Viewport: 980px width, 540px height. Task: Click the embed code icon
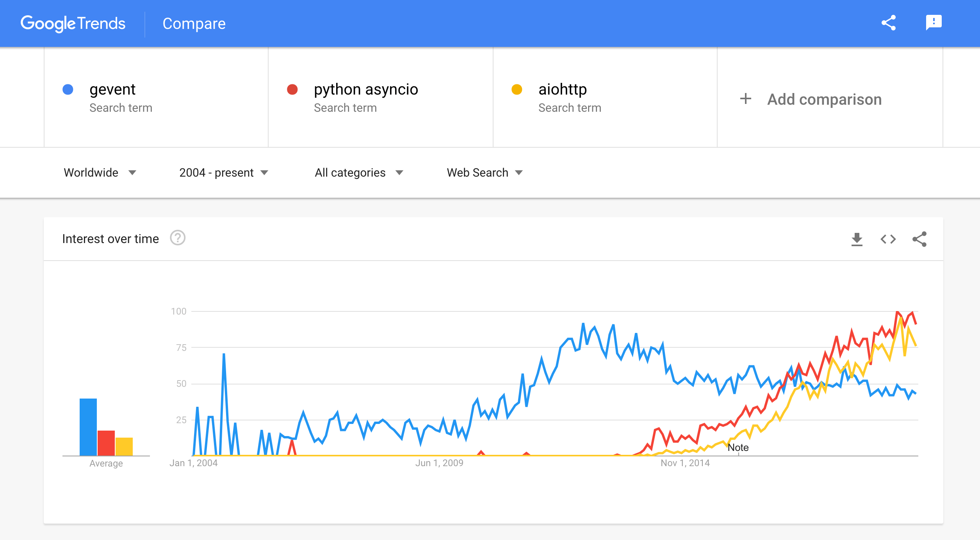click(888, 239)
